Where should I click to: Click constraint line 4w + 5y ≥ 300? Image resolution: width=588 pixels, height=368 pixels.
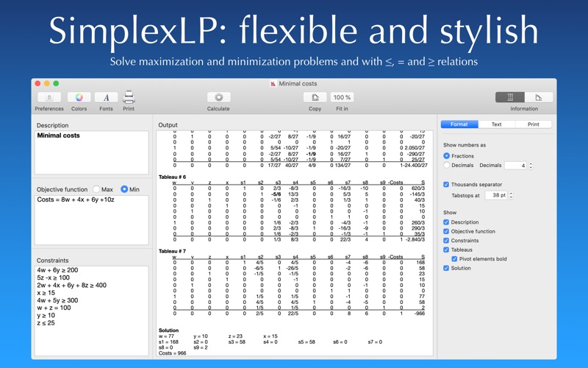[58, 300]
